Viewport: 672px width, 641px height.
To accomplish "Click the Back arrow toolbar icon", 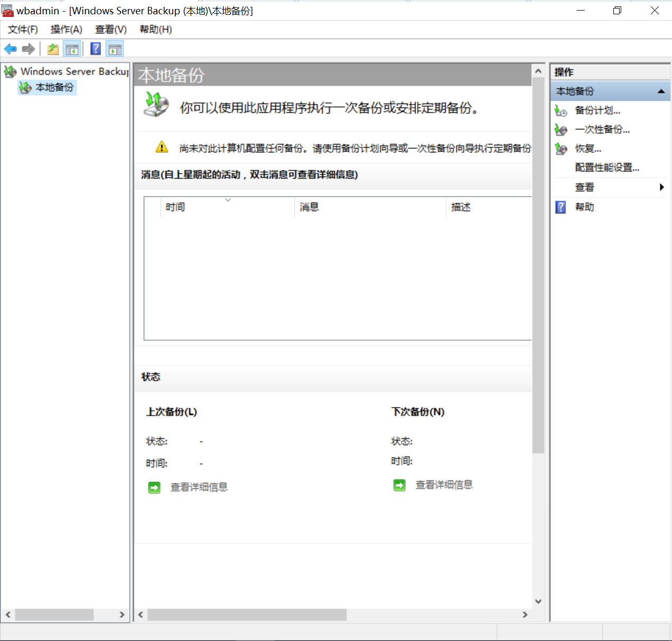I will coord(10,49).
